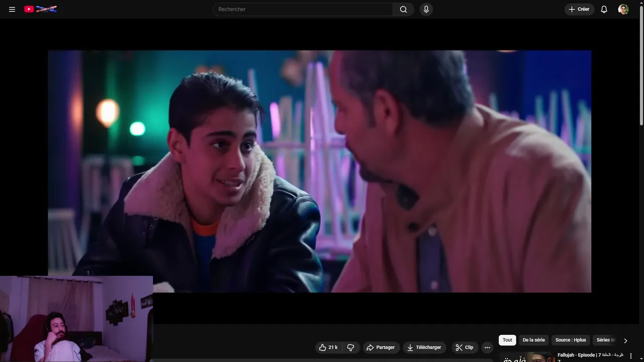644x362 pixels.
Task: Open options for Fallujah Episode 7 video
Action: [631, 356]
